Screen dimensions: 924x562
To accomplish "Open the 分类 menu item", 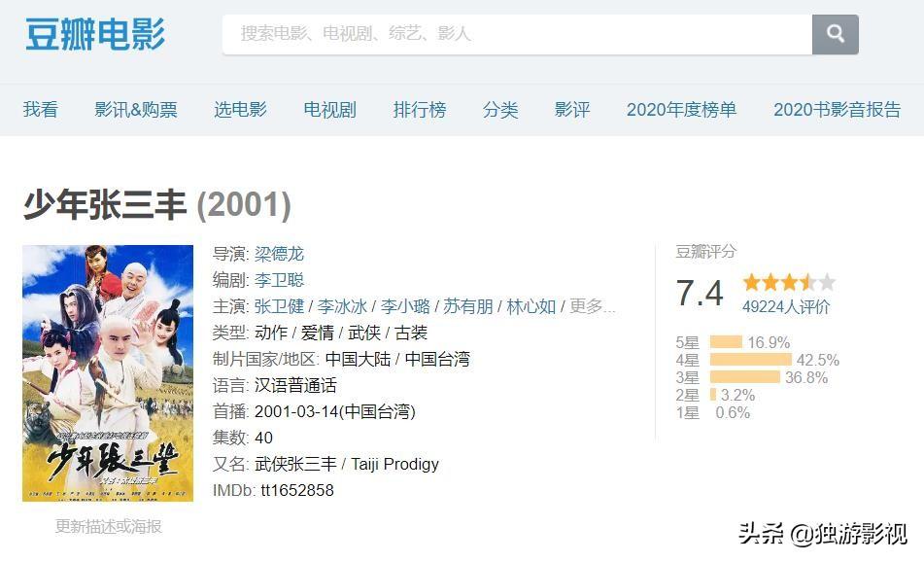I will pyautogui.click(x=500, y=110).
